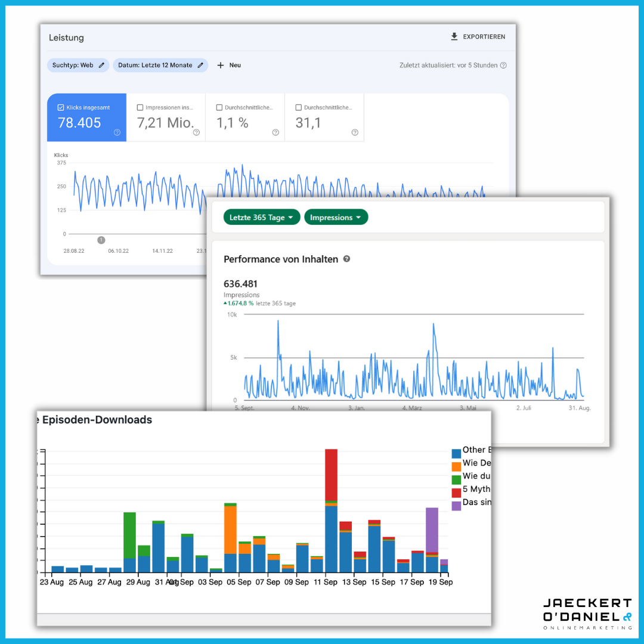Click the tall red bar at 11 Sep
Image resolution: width=644 pixels, height=644 pixels.
(x=331, y=475)
